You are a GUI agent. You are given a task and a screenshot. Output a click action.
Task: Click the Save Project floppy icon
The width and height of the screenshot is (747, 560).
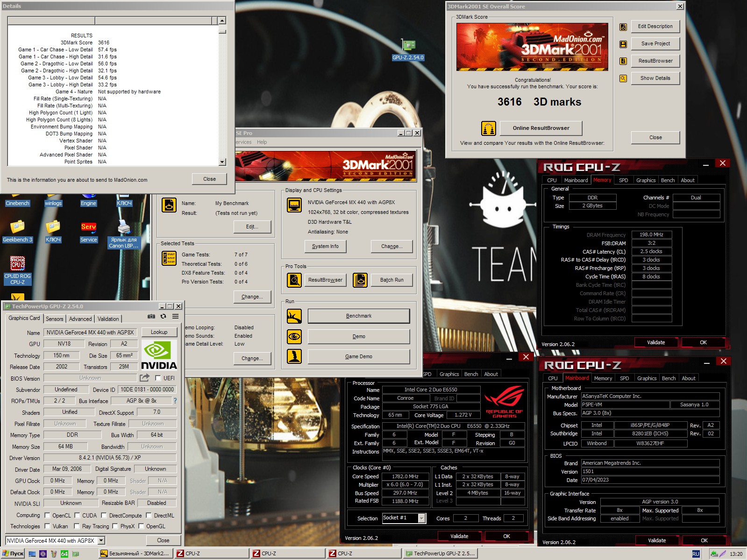[623, 44]
